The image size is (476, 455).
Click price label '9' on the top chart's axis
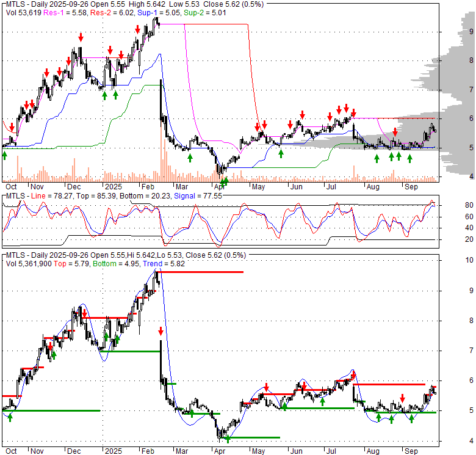click(x=471, y=32)
